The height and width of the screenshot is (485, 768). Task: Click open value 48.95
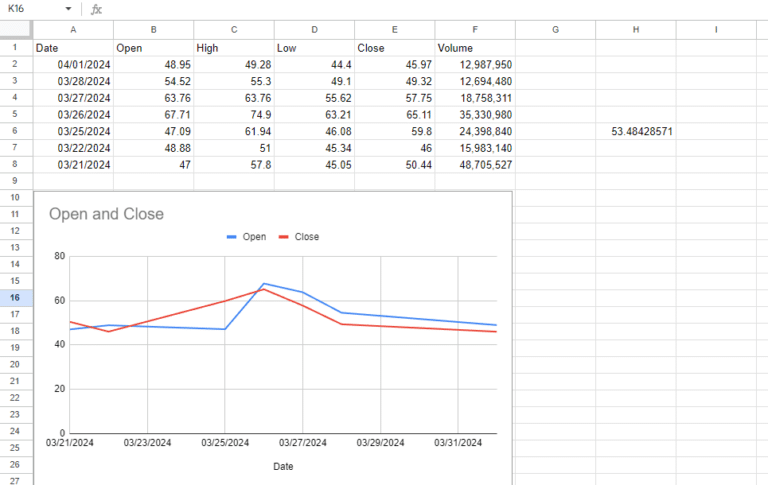pyautogui.click(x=153, y=65)
